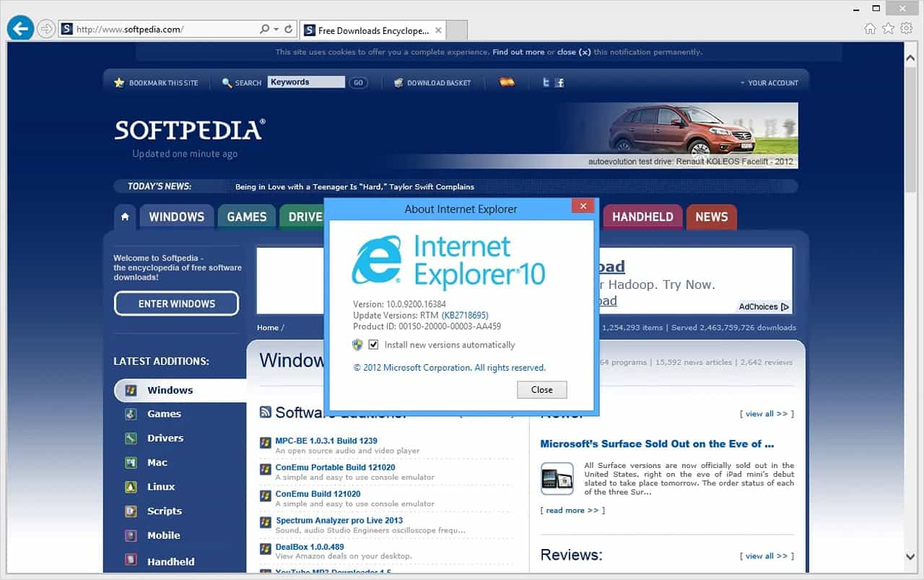Expand the address bar search dropdown arrow
Viewport: 924px width, 580px height.
(x=276, y=30)
